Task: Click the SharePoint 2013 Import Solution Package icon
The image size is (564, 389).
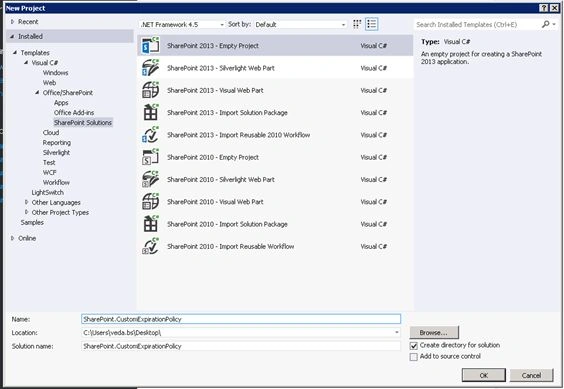Action: (x=150, y=112)
